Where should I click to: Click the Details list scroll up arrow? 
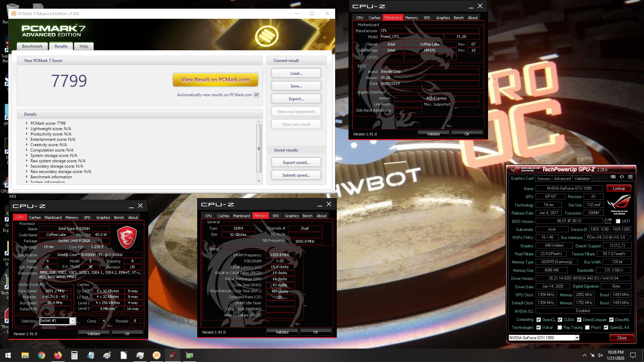(259, 121)
